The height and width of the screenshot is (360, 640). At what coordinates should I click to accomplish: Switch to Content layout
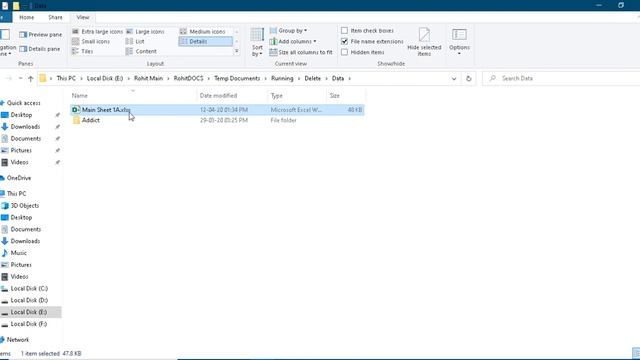click(x=141, y=51)
